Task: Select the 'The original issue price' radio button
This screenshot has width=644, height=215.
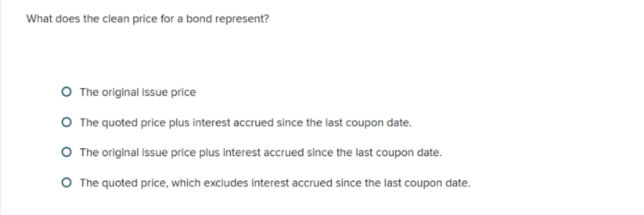Action: [66, 92]
